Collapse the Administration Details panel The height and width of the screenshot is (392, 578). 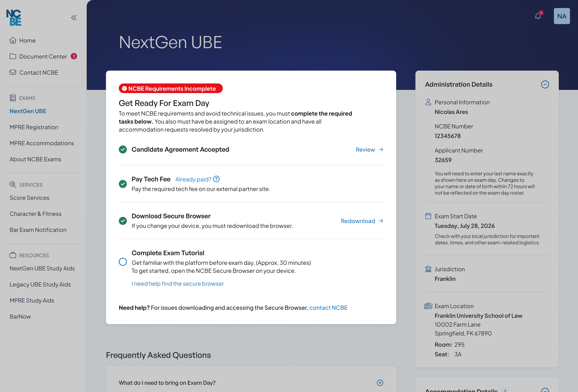[545, 84]
